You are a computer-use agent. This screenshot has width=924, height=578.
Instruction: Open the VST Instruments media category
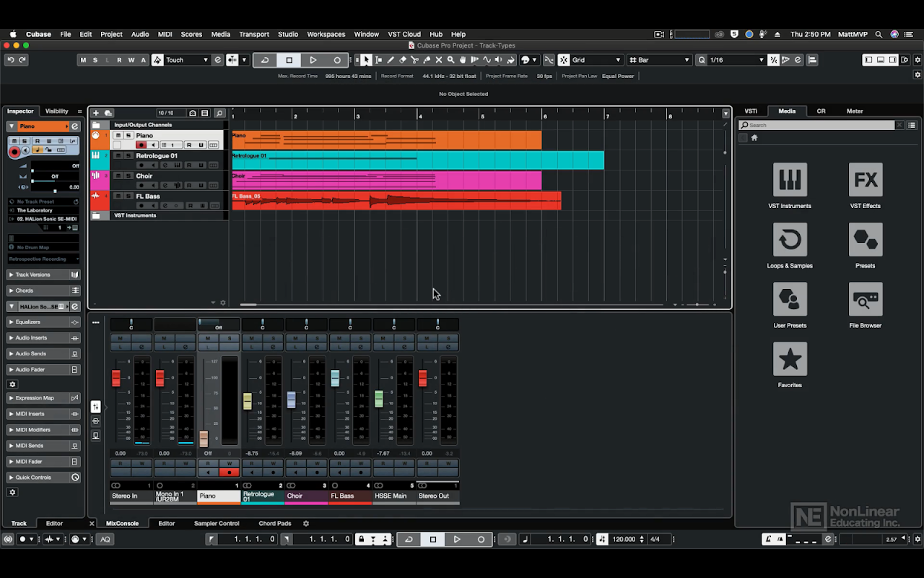click(x=790, y=180)
